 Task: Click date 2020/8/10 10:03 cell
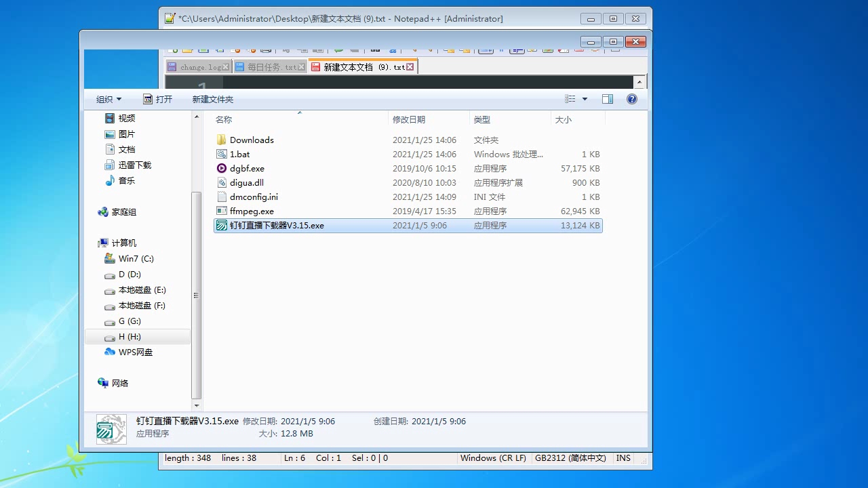click(x=425, y=182)
